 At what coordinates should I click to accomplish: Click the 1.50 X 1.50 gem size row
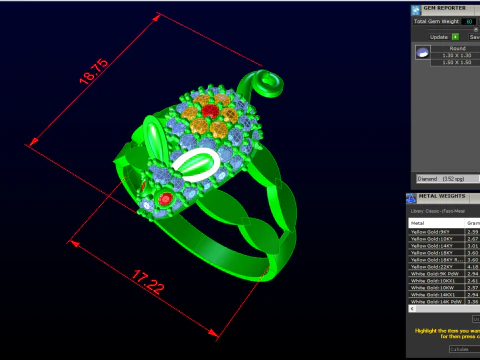[x=456, y=62]
